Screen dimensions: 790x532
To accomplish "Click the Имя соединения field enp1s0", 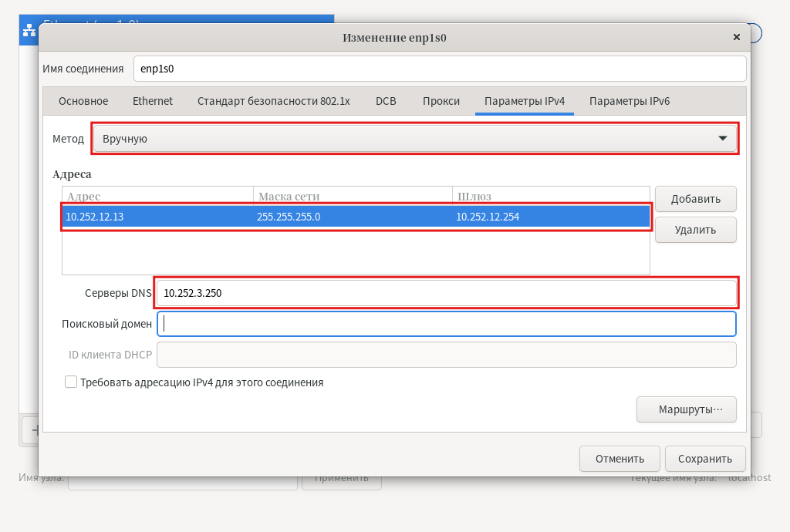I will [439, 69].
